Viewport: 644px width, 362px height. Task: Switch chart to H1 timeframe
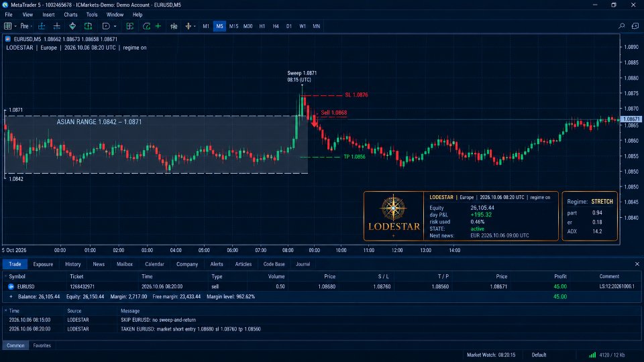pyautogui.click(x=262, y=26)
